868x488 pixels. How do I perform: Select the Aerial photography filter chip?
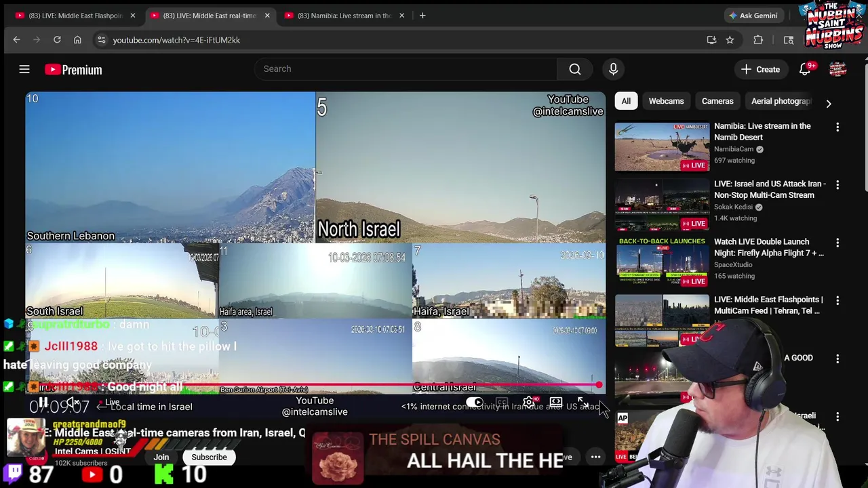click(x=781, y=101)
